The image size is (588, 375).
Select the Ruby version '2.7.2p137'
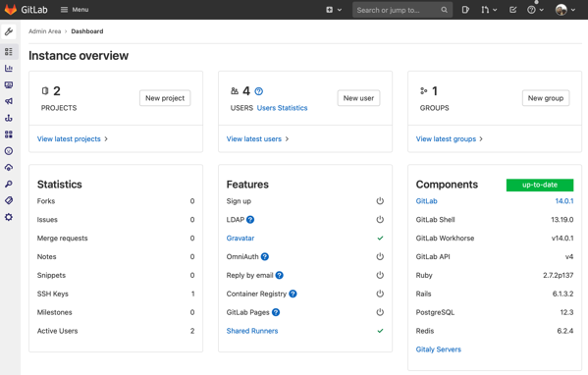(558, 275)
